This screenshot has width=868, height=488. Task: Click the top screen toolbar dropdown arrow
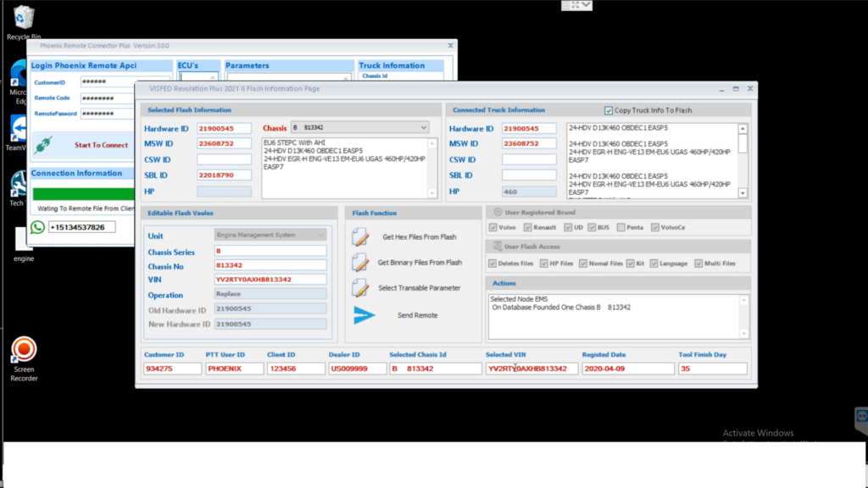(x=587, y=5)
